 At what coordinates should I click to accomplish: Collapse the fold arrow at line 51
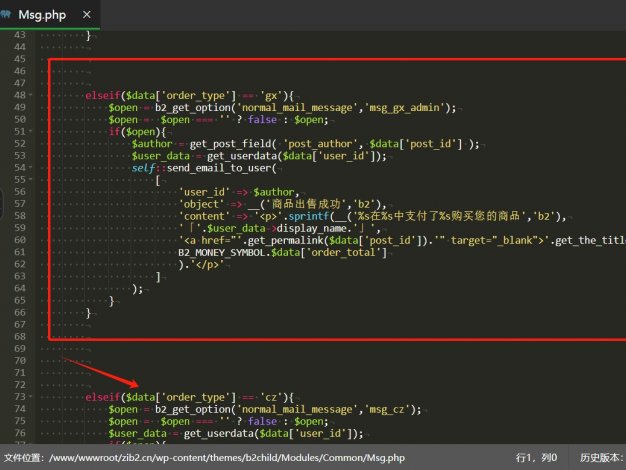31,132
